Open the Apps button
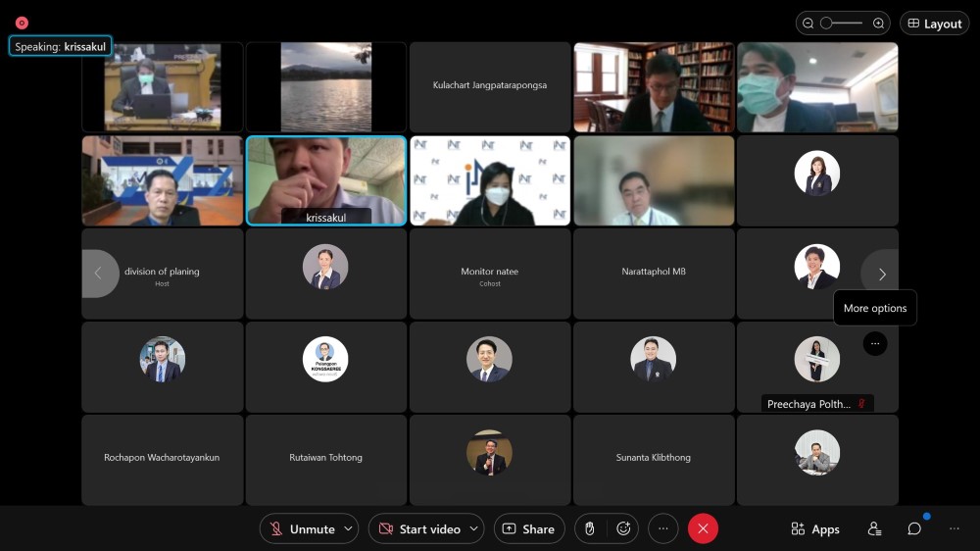This screenshot has height=551, width=980. point(815,529)
